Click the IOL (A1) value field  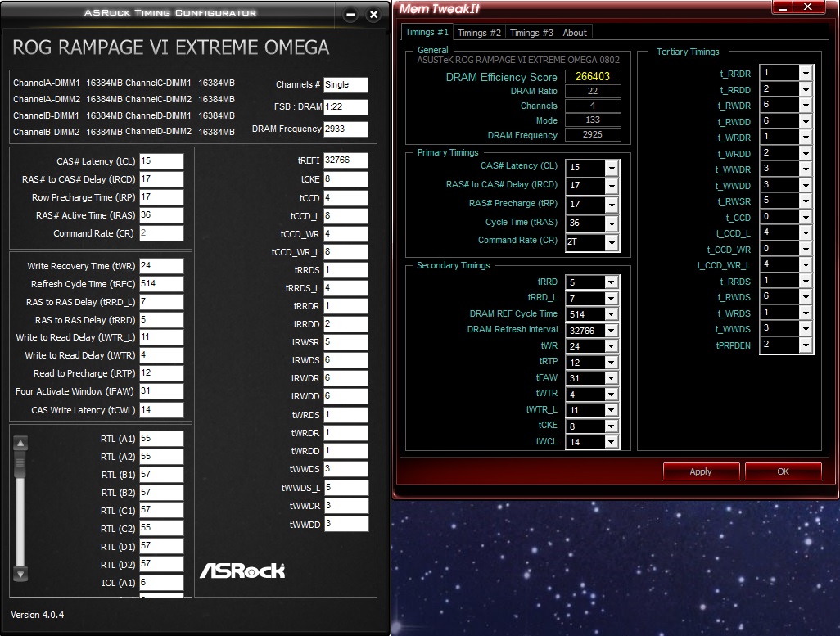[161, 583]
